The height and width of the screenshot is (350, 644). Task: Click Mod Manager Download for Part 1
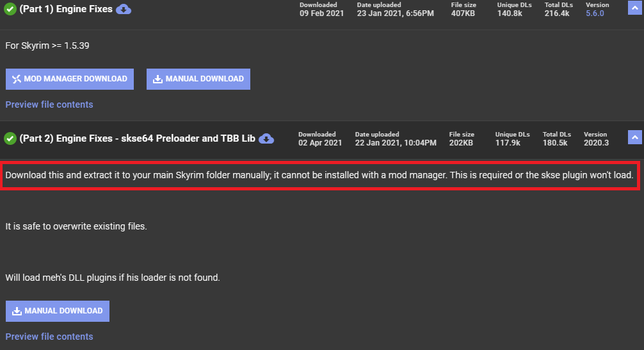click(x=70, y=79)
